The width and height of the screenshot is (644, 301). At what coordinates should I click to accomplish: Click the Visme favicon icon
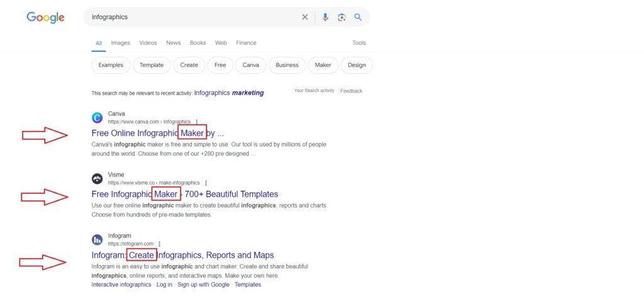pyautogui.click(x=97, y=178)
